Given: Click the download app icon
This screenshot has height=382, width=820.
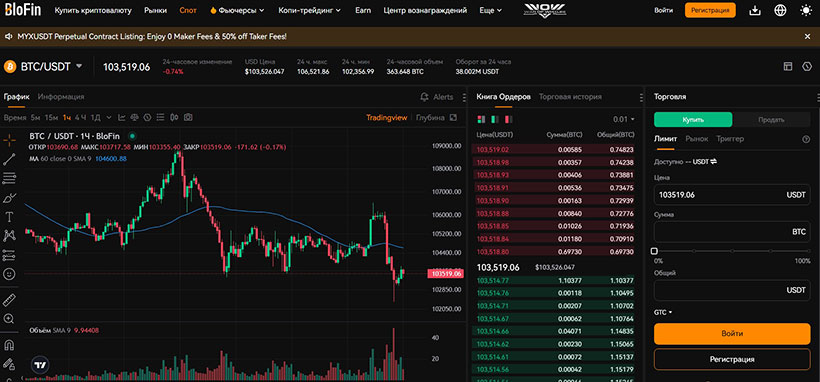Looking at the screenshot, I should click(x=755, y=10).
